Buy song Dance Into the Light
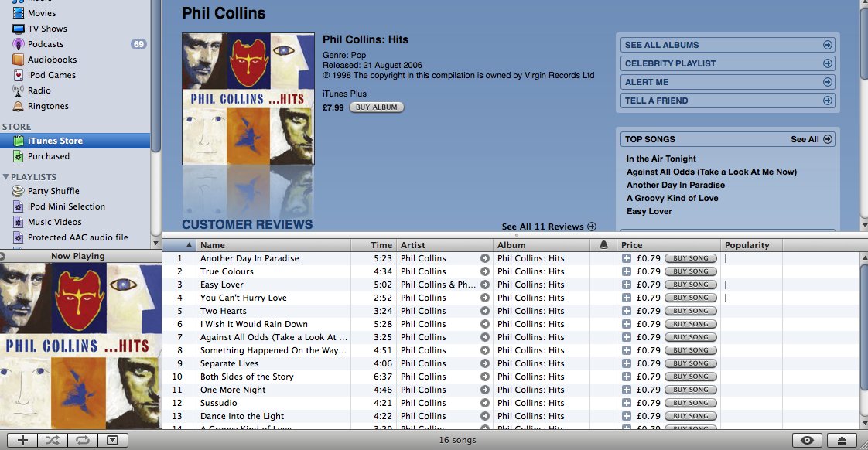This screenshot has height=450, width=868. (x=690, y=416)
